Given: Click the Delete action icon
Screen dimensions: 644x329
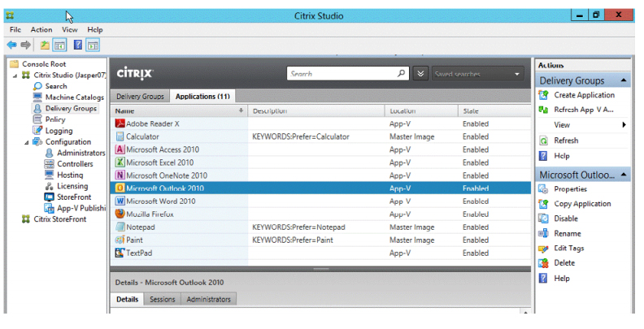Looking at the screenshot, I should (543, 263).
